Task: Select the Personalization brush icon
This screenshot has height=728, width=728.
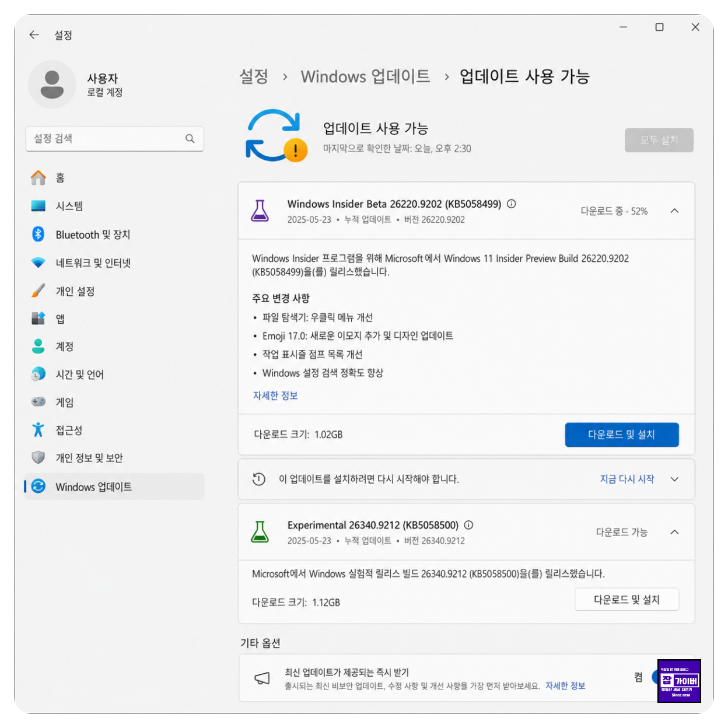Action: tap(38, 290)
